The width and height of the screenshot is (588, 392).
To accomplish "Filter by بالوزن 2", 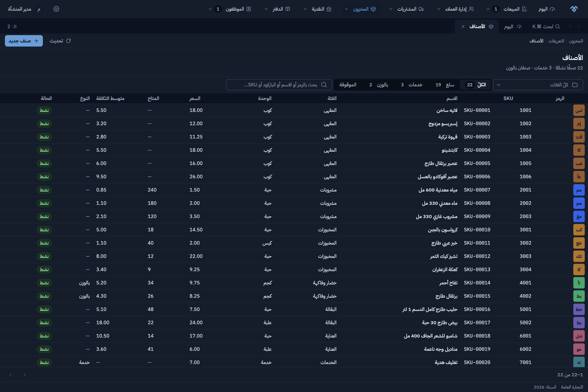I will coord(379,85).
